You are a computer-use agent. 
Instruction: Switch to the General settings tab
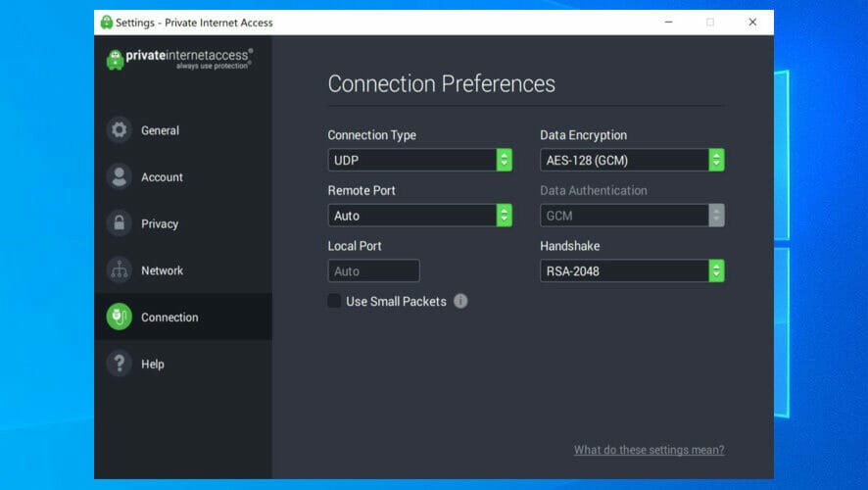coord(160,130)
